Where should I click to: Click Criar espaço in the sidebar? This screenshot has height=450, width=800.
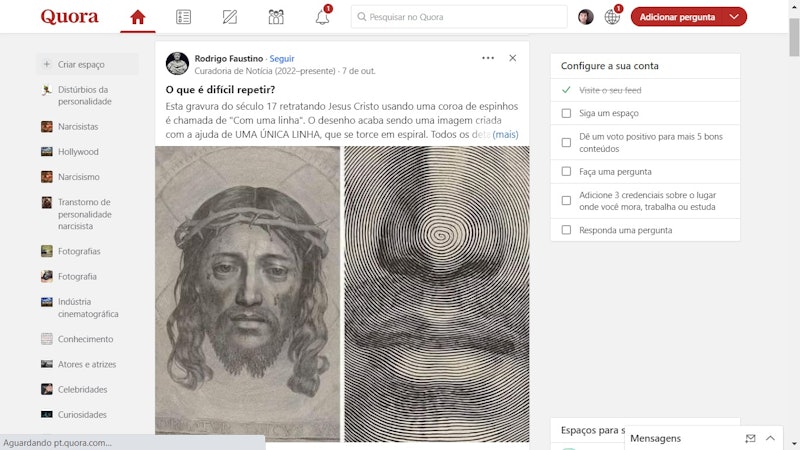(x=87, y=64)
